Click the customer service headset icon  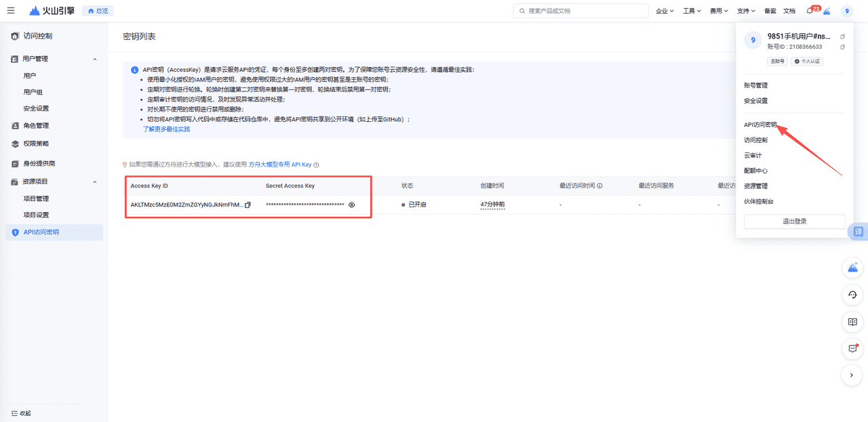click(852, 295)
